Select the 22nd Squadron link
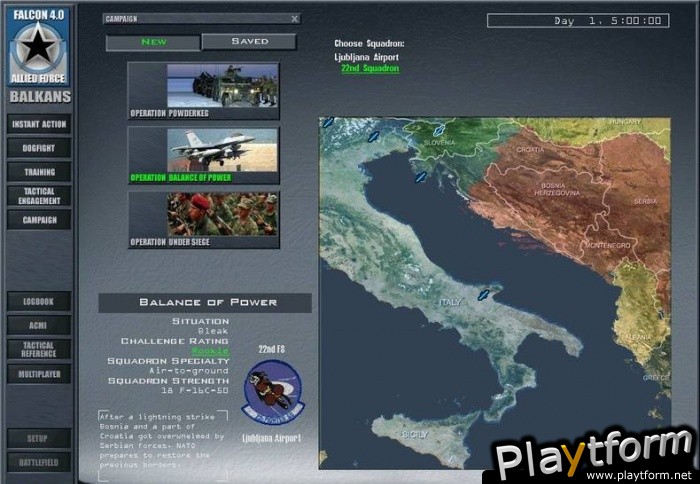This screenshot has height=484, width=700. (370, 68)
